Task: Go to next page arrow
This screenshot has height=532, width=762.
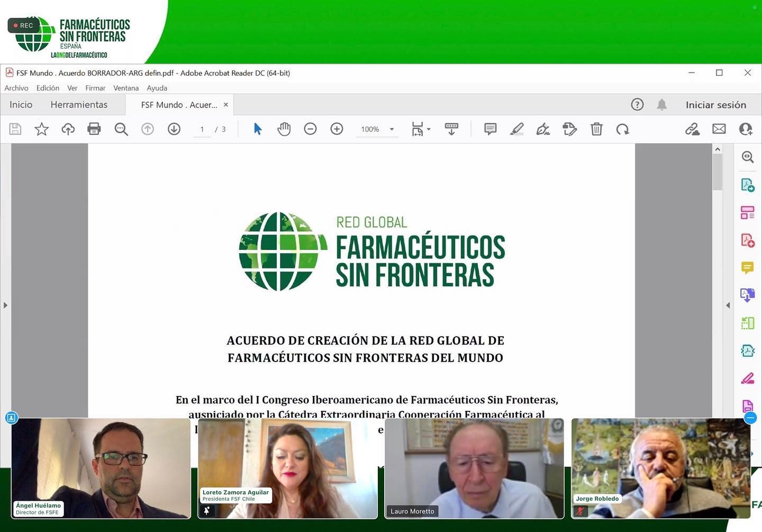Action: click(174, 129)
